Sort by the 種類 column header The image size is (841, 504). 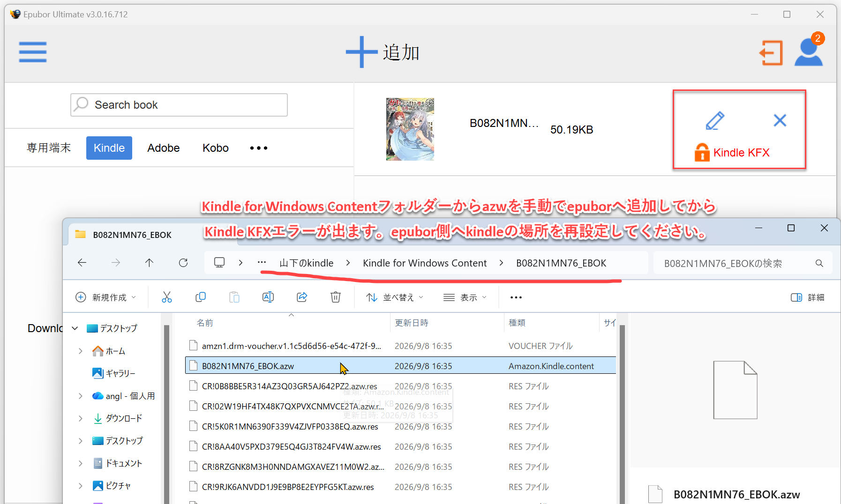517,323
